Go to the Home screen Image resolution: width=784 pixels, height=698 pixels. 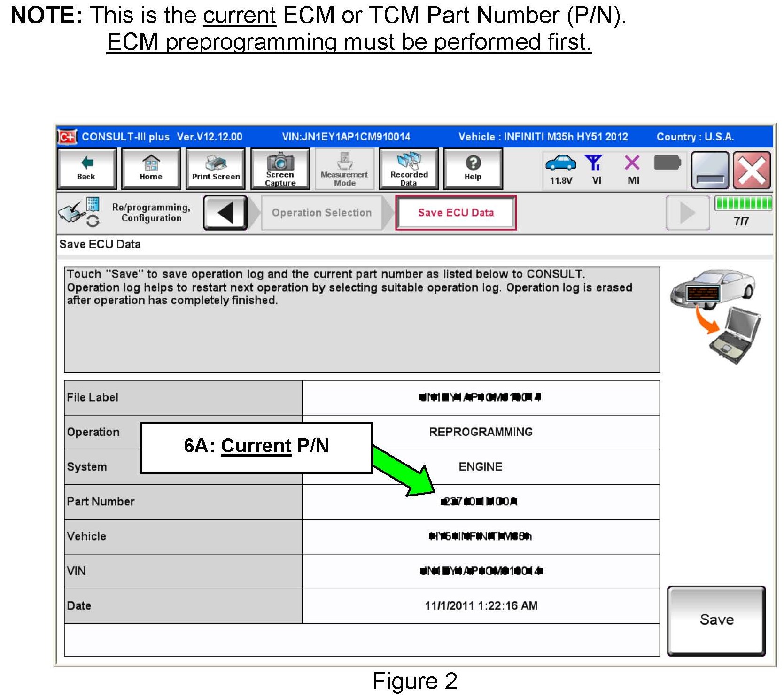tap(151, 169)
